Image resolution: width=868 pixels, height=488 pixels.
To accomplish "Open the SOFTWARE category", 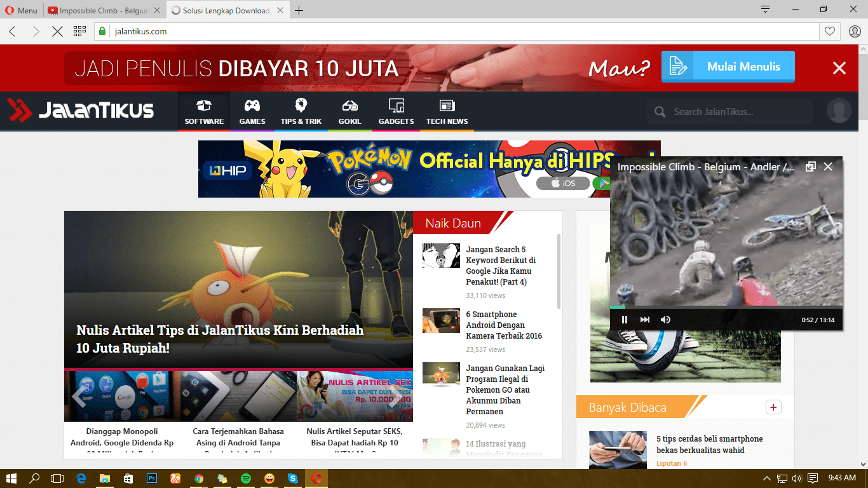I will [x=204, y=112].
